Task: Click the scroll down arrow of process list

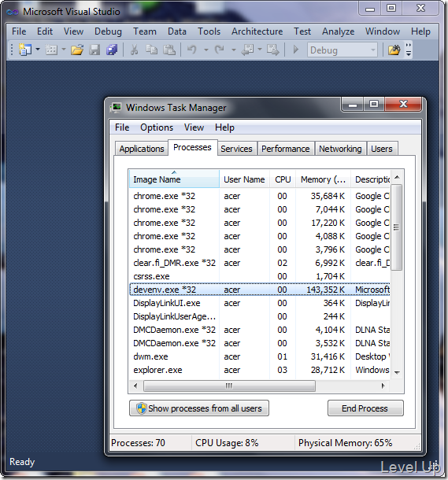Action: click(x=397, y=372)
